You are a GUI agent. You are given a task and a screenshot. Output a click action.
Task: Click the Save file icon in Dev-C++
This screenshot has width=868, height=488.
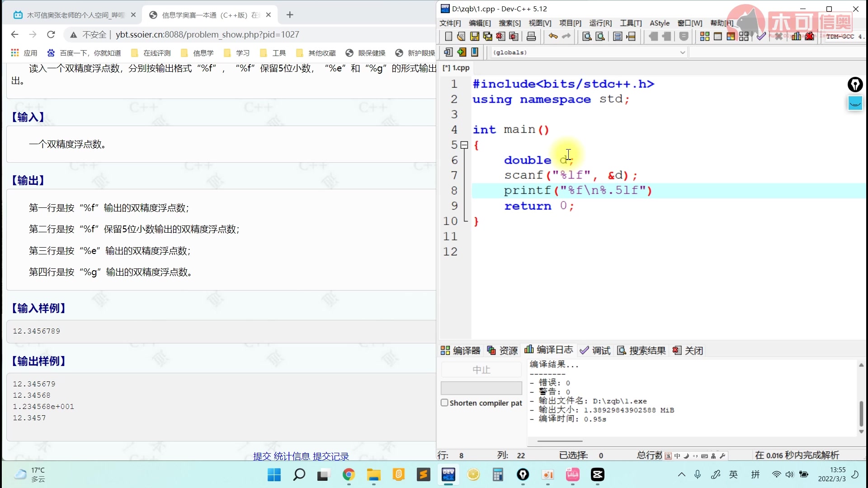click(x=474, y=37)
